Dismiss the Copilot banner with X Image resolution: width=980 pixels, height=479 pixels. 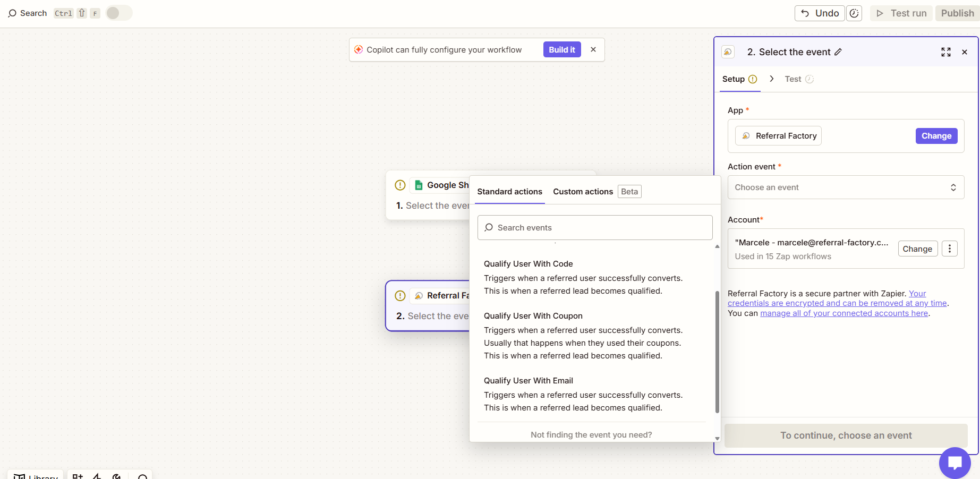[593, 49]
